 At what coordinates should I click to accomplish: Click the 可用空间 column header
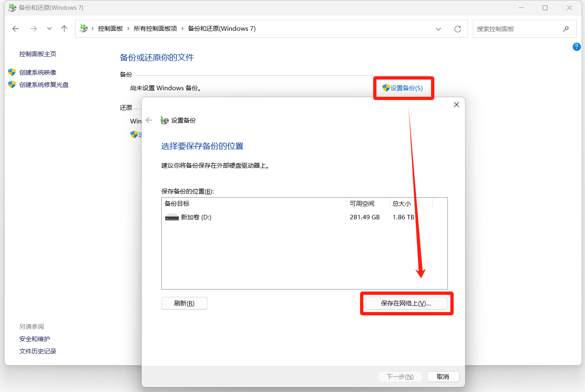[362, 204]
